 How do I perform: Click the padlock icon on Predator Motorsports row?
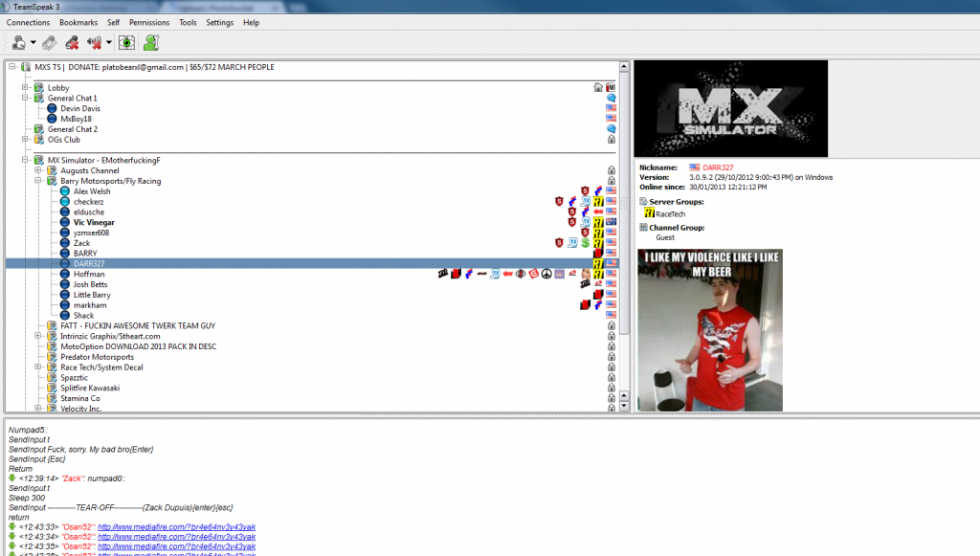[x=612, y=357]
